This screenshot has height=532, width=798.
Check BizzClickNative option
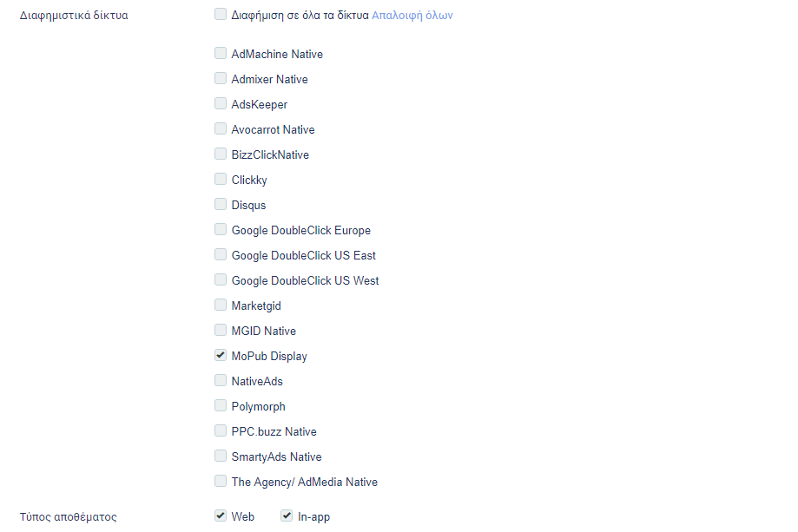(x=221, y=154)
